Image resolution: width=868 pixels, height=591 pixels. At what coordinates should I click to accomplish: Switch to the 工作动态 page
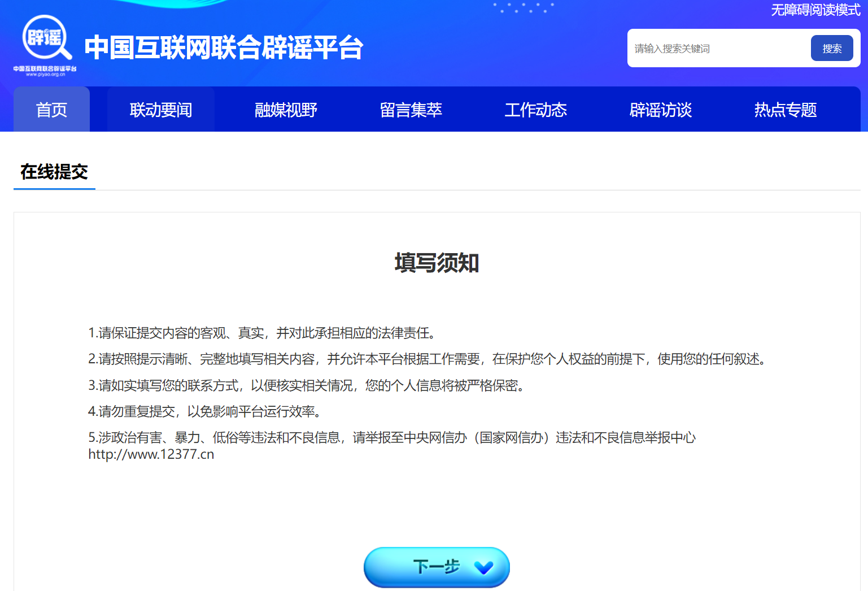pos(535,110)
